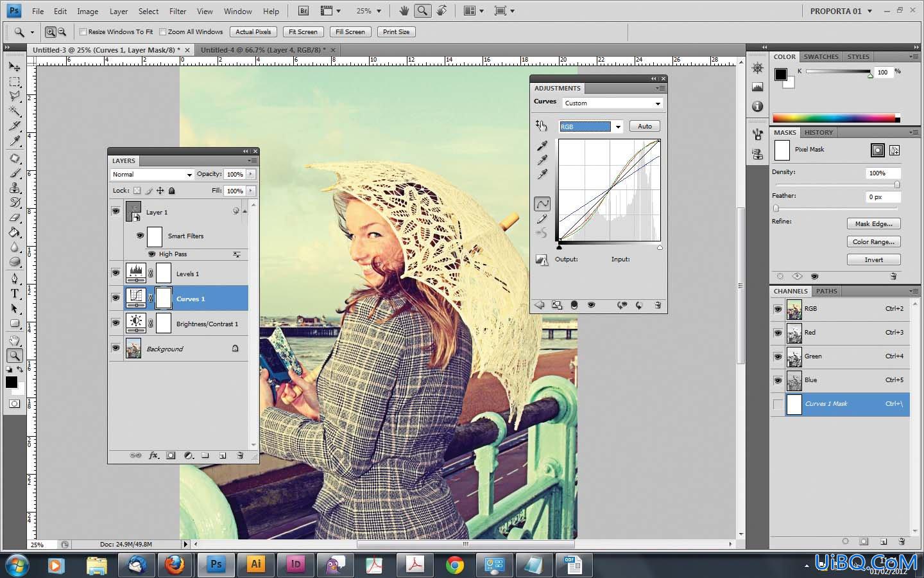Select the Eyedropper tool in toolbox

(x=14, y=141)
